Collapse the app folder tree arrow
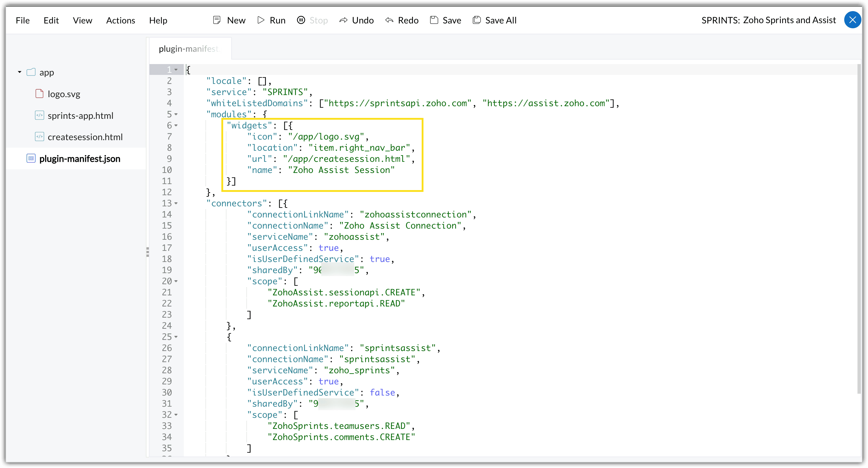 pos(20,72)
